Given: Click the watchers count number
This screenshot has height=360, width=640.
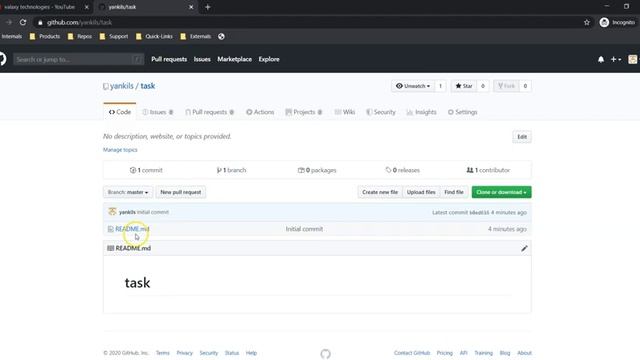Looking at the screenshot, I should [440, 86].
